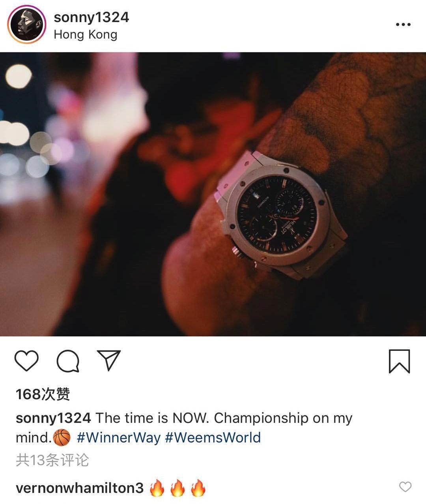
Task: Tap the heart icon to like the post
Action: [x=26, y=361]
